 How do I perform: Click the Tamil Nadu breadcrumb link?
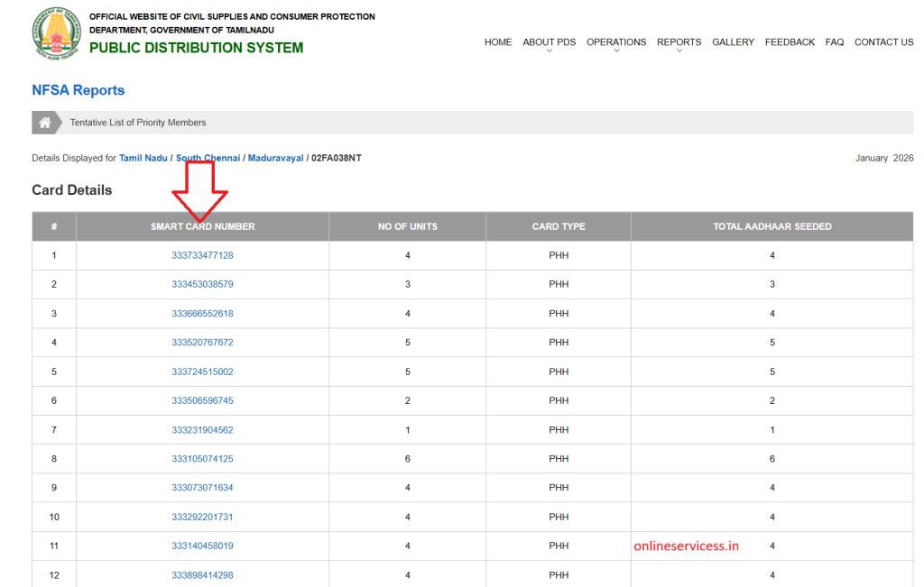click(x=143, y=158)
